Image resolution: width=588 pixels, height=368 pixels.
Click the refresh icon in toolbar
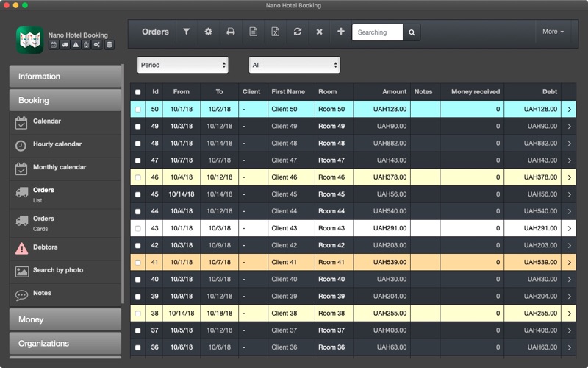coord(298,32)
